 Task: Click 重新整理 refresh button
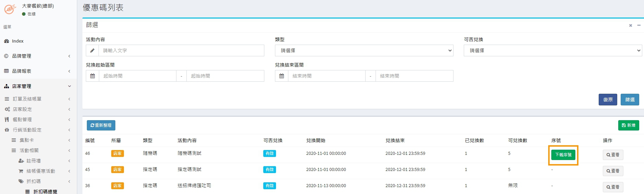tap(101, 125)
